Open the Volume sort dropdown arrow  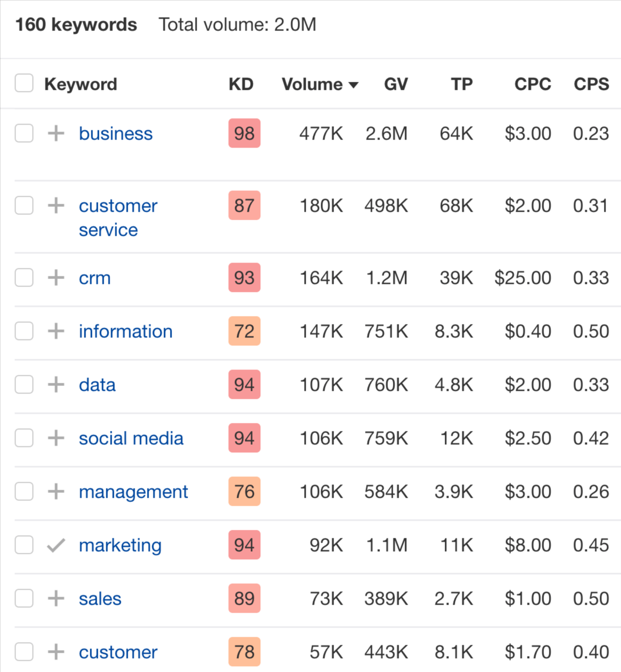tap(354, 84)
